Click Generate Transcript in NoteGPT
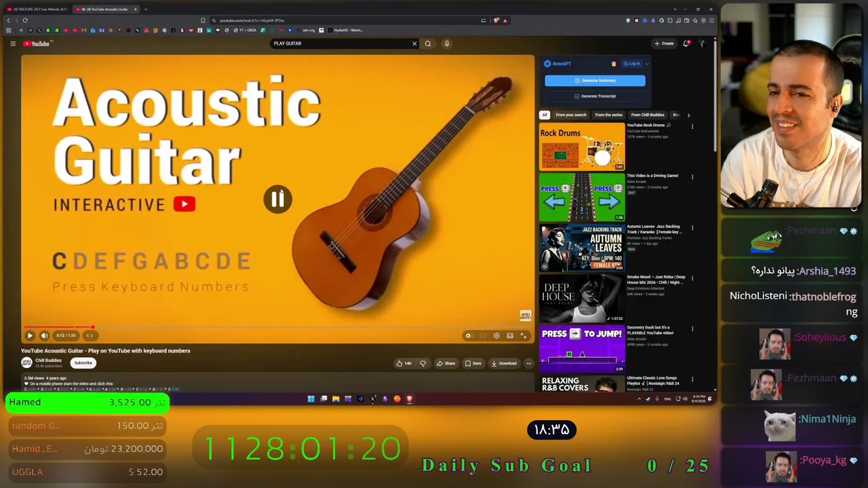This screenshot has height=488, width=868. 595,96
